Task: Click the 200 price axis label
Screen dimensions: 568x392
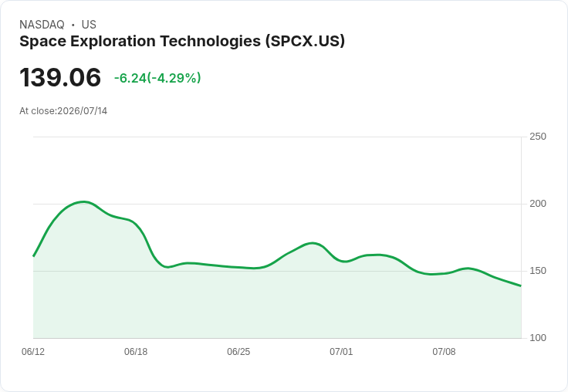Action: tap(538, 204)
